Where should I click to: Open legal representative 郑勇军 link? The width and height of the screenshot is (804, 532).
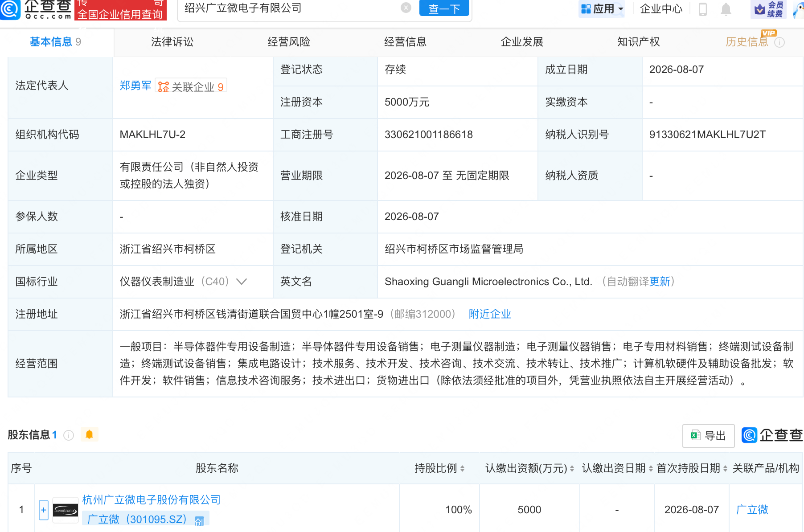click(135, 86)
